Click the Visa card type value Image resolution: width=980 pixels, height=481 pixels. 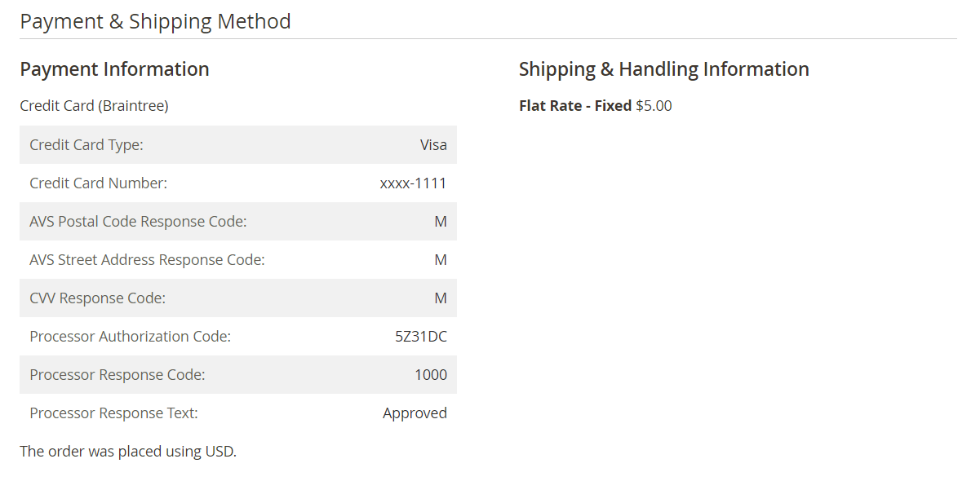tap(433, 145)
